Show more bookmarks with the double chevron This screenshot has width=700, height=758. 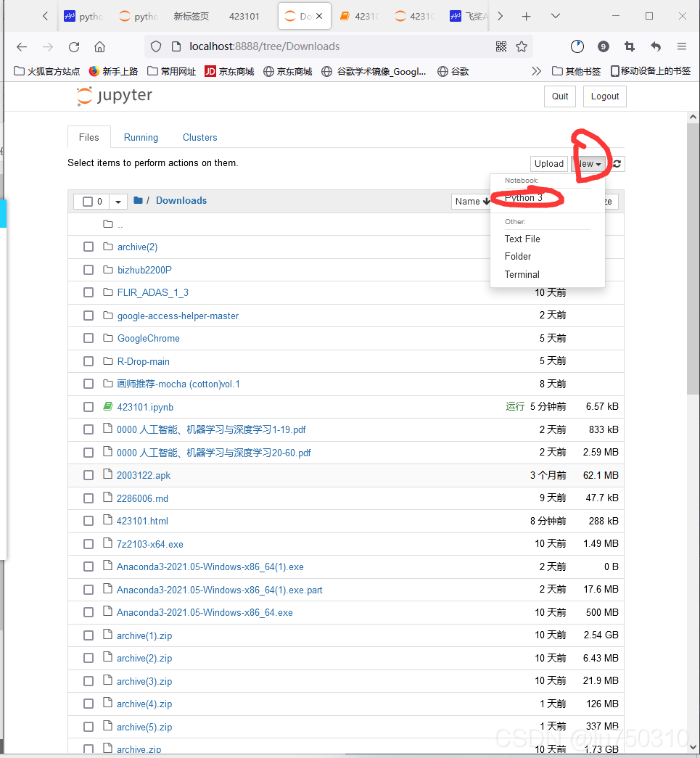[x=536, y=72]
